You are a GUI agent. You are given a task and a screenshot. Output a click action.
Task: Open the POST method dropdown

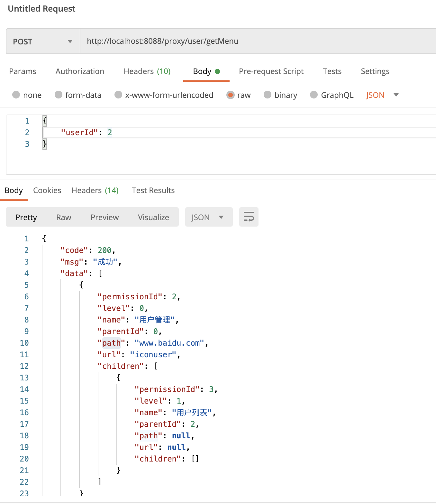pos(43,41)
